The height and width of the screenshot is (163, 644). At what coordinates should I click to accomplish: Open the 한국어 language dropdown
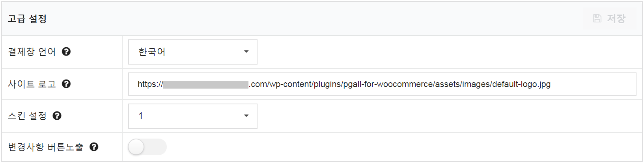coord(193,52)
